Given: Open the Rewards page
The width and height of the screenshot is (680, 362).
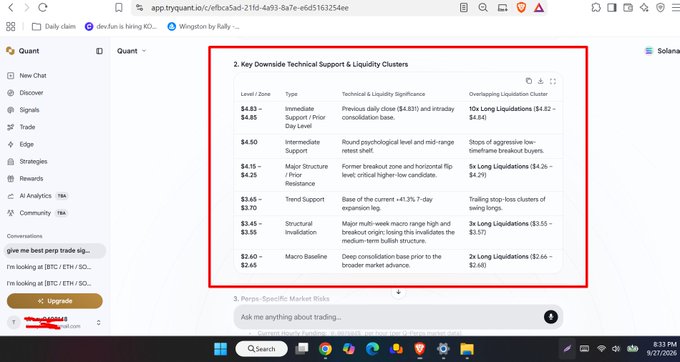Looking at the screenshot, I should (x=25, y=179).
